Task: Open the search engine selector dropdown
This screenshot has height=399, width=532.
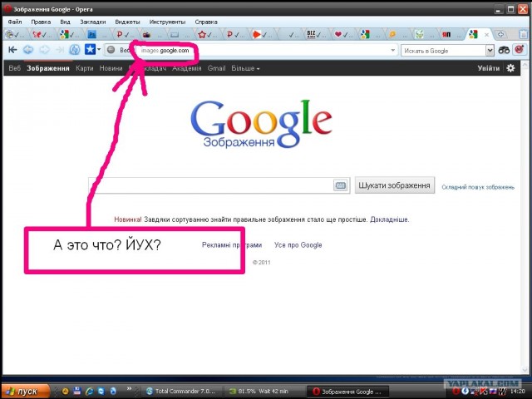Action: coord(490,51)
